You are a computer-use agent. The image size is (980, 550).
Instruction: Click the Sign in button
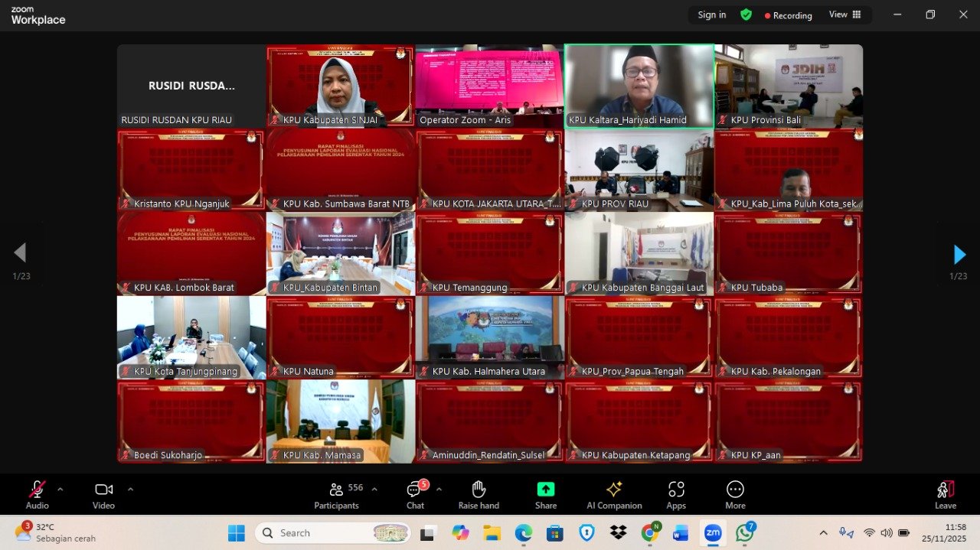tap(711, 15)
